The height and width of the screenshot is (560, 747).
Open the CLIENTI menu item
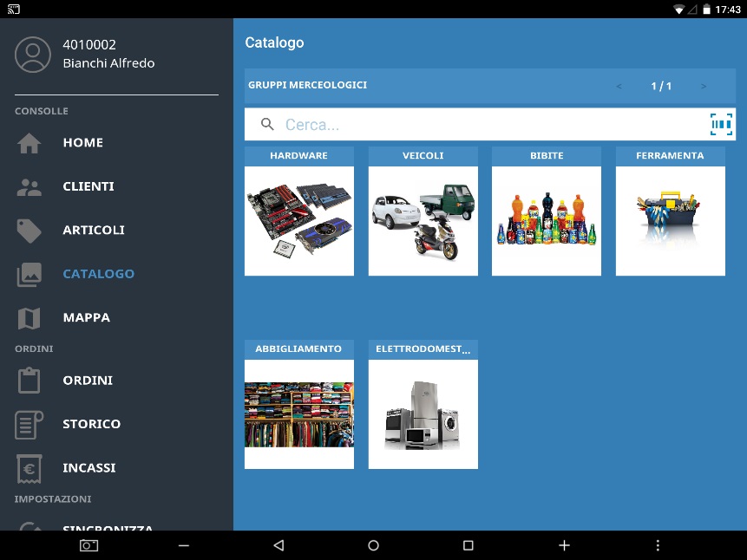click(88, 186)
